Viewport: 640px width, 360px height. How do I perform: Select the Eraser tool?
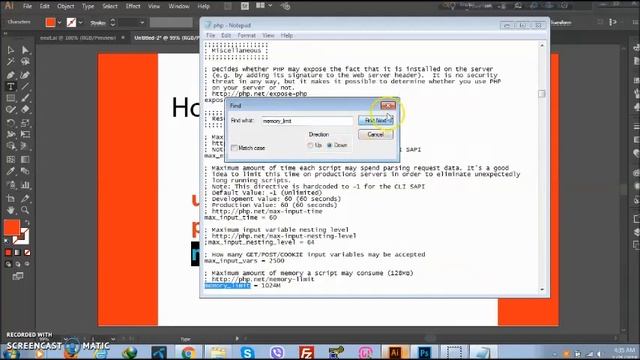(25, 109)
